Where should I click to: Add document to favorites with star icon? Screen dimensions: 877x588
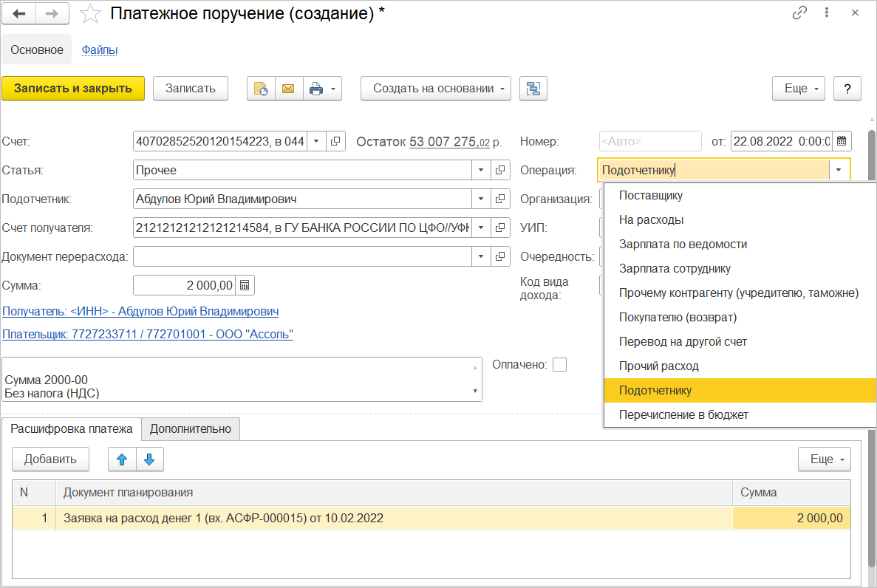coord(90,13)
